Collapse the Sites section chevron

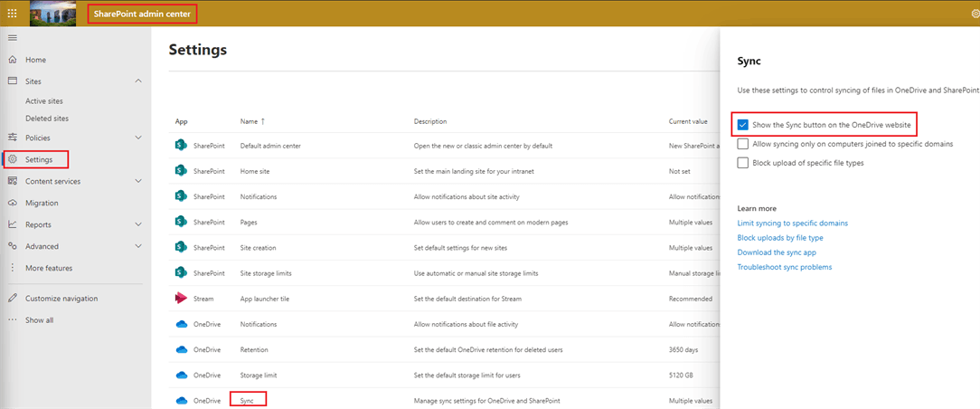click(x=137, y=81)
